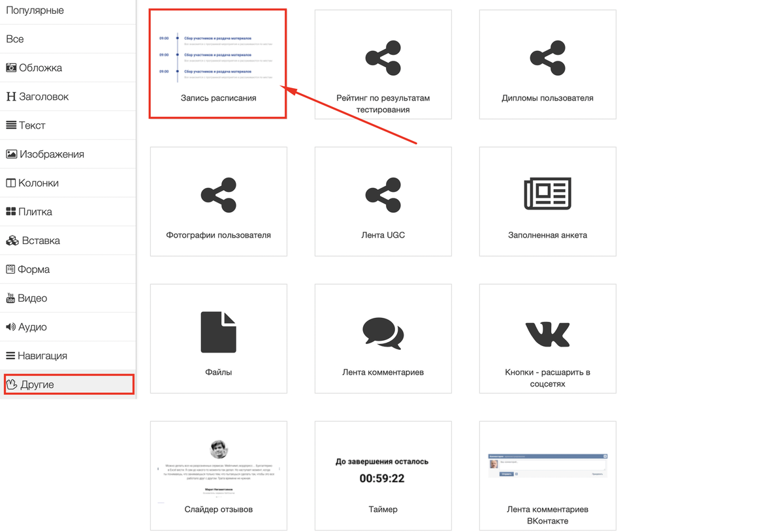
Task: Click the newspaper icon for Заполненная анкета
Action: tap(547, 194)
